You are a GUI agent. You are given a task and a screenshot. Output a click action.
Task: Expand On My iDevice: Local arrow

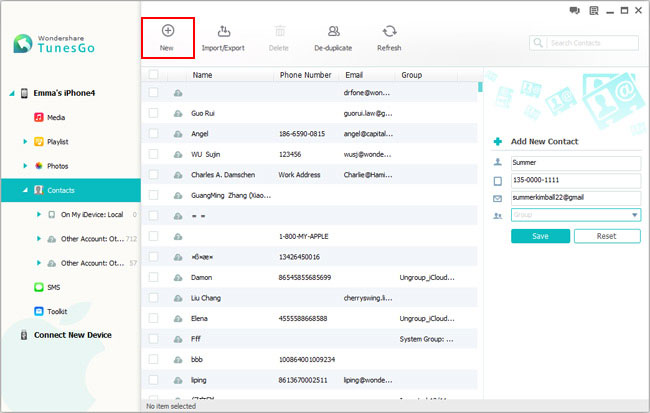[39, 214]
